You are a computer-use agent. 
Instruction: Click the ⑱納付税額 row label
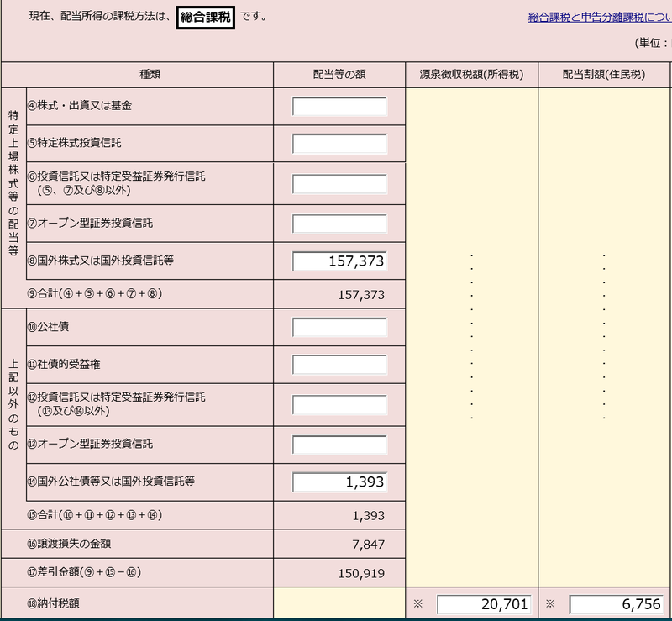click(53, 603)
